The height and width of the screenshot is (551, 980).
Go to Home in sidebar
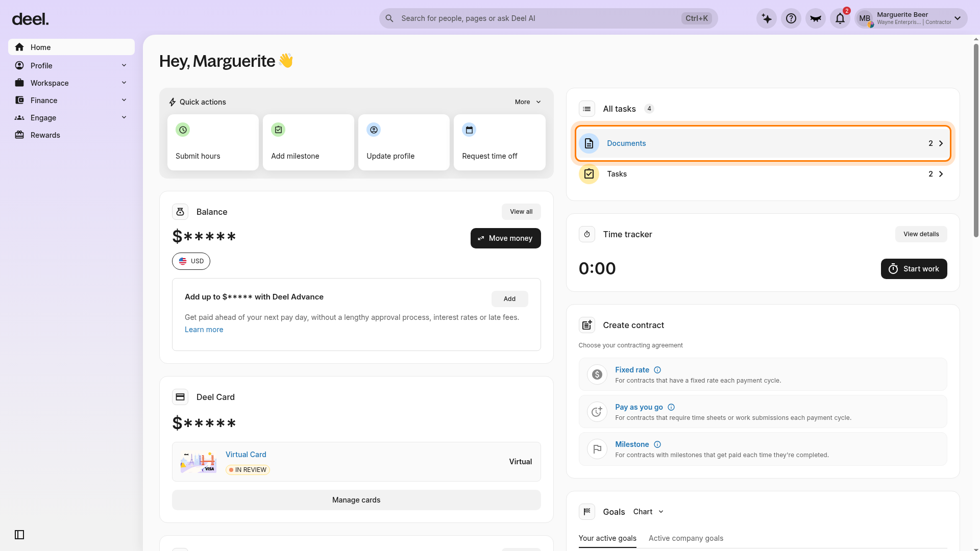tap(71, 47)
